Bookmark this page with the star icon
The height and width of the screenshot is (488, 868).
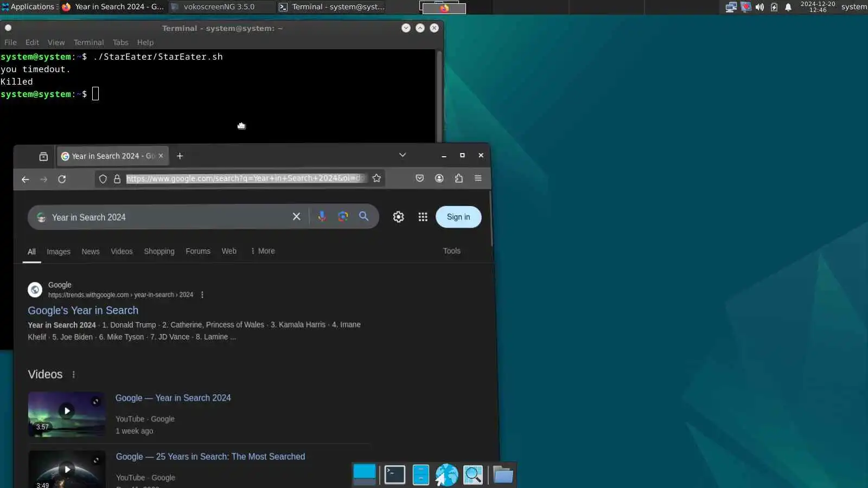pyautogui.click(x=376, y=178)
